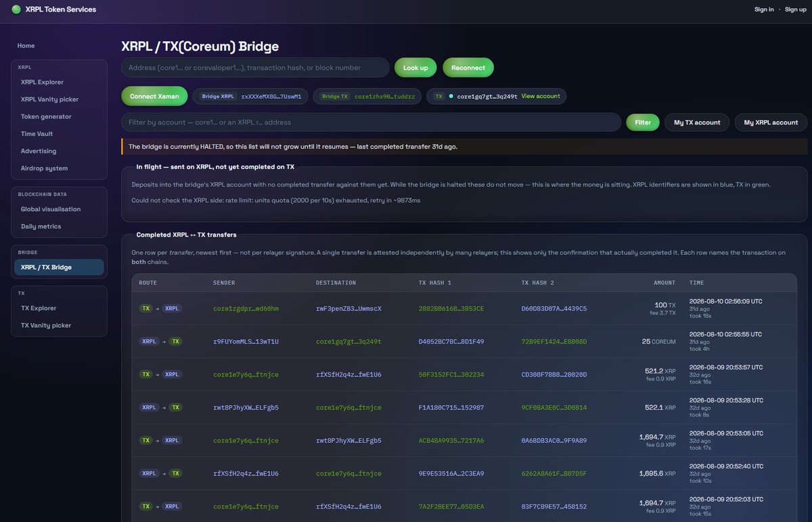Open TX hash 9E9E53516A…2C3EA9
812x522 pixels.
[x=451, y=474]
